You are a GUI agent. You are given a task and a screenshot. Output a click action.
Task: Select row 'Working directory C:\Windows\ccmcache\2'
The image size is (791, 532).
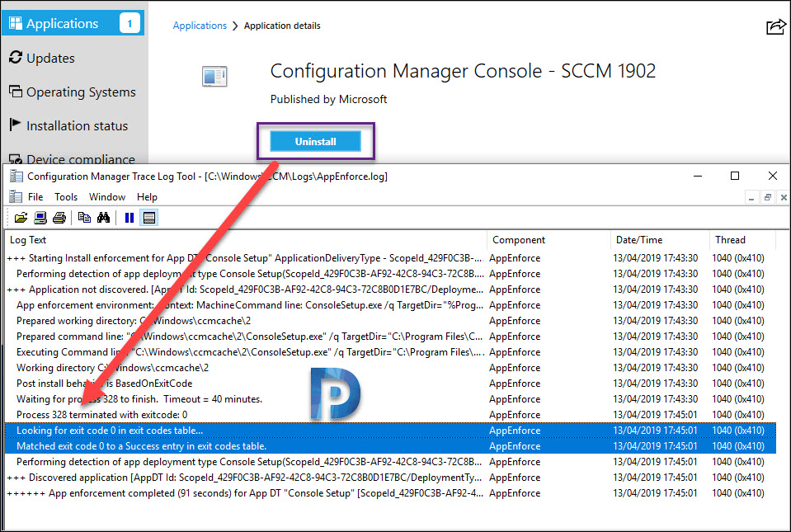[x=390, y=367]
